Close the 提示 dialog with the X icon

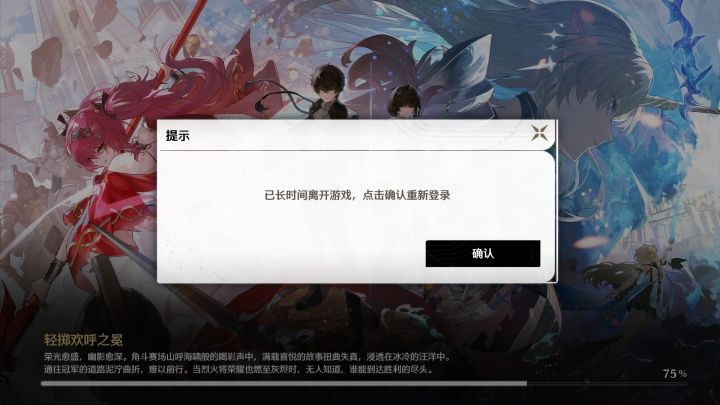540,133
